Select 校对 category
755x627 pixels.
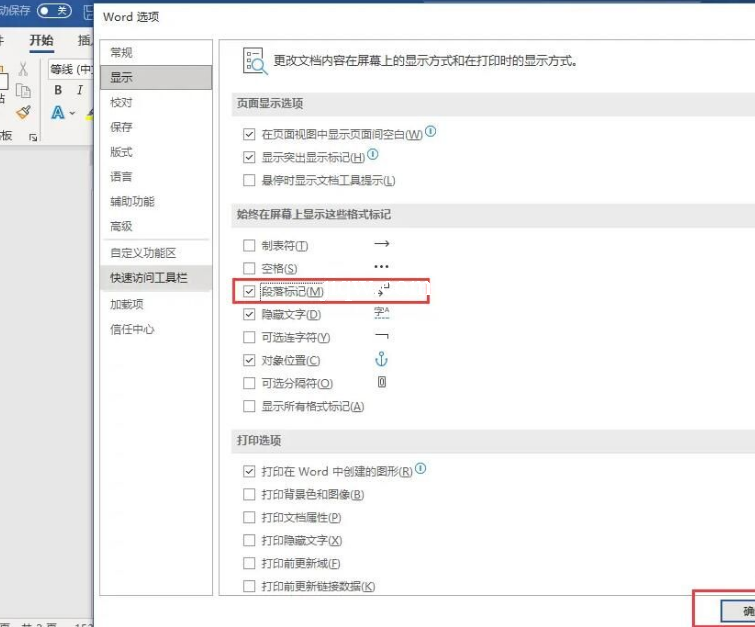pos(156,103)
